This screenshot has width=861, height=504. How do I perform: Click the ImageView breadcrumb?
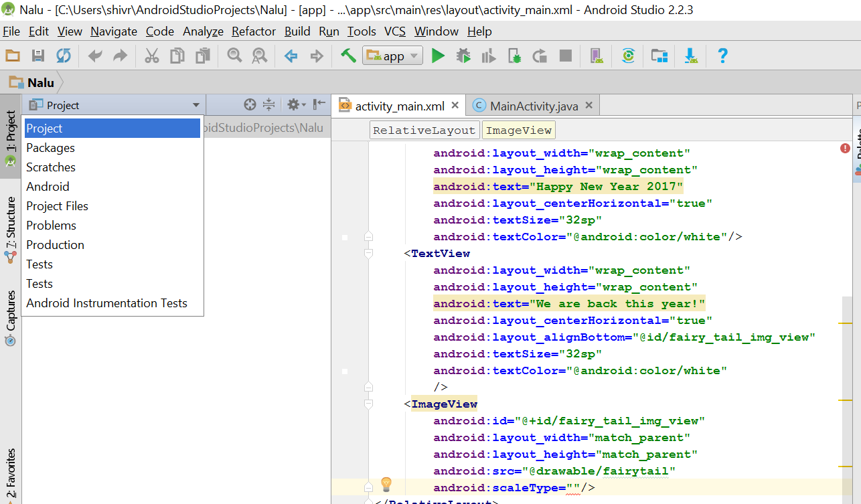[519, 131]
